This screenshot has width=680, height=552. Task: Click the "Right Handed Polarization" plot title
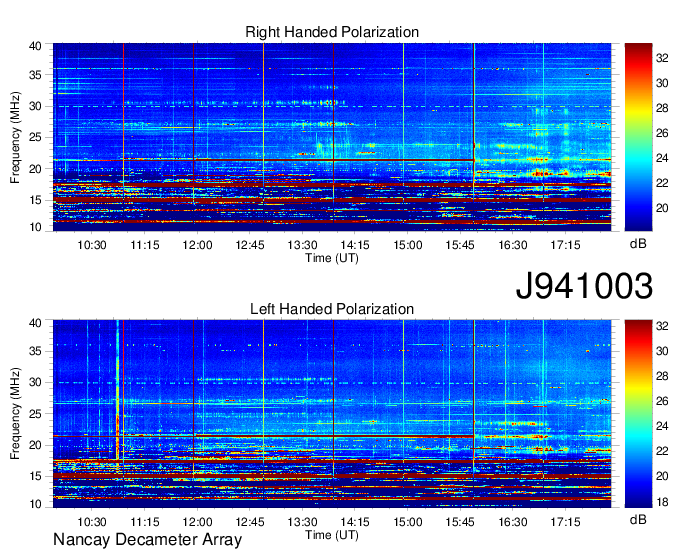click(332, 32)
